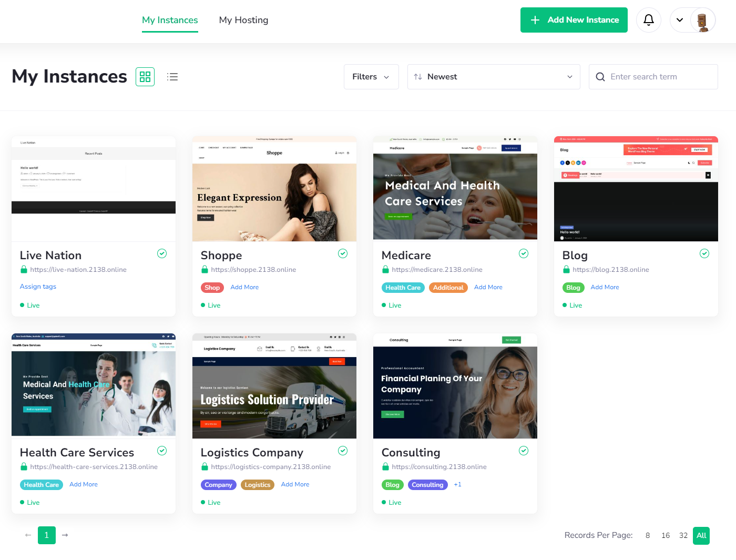736x560 pixels.
Task: Click Assign tags under Live Nation
Action: 38,287
